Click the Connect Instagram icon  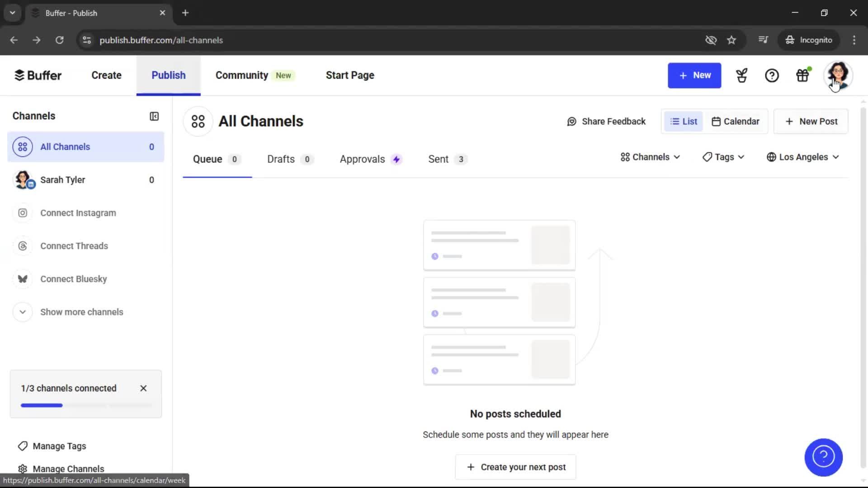pyautogui.click(x=23, y=213)
